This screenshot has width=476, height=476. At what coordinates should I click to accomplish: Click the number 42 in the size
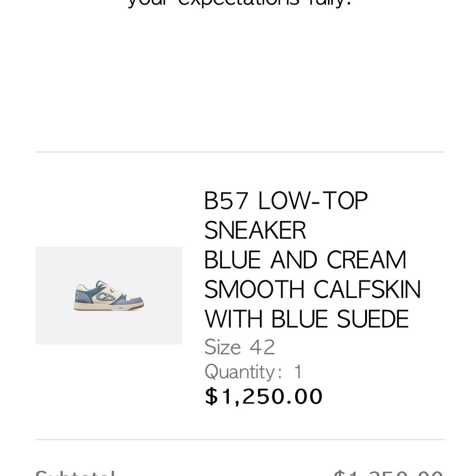coord(262,347)
